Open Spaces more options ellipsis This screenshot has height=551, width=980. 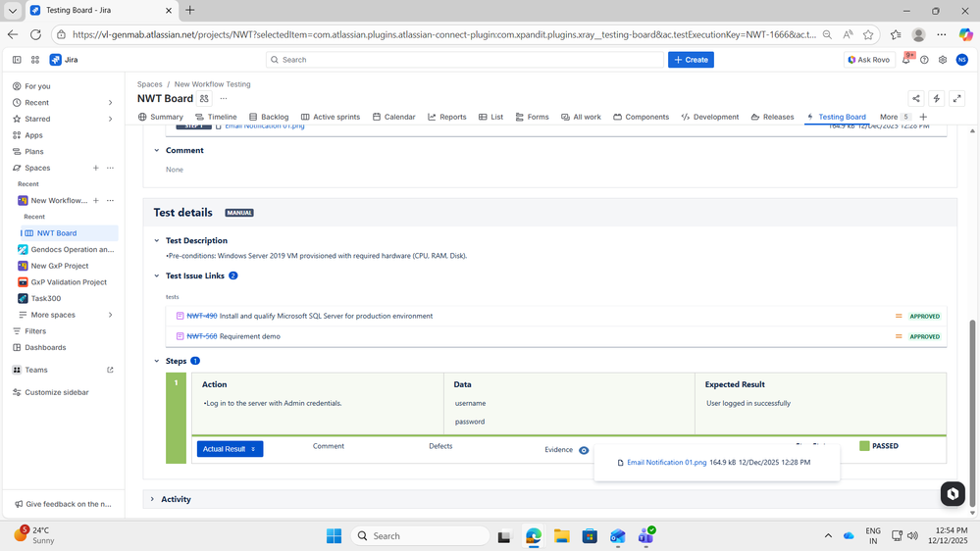pos(110,168)
